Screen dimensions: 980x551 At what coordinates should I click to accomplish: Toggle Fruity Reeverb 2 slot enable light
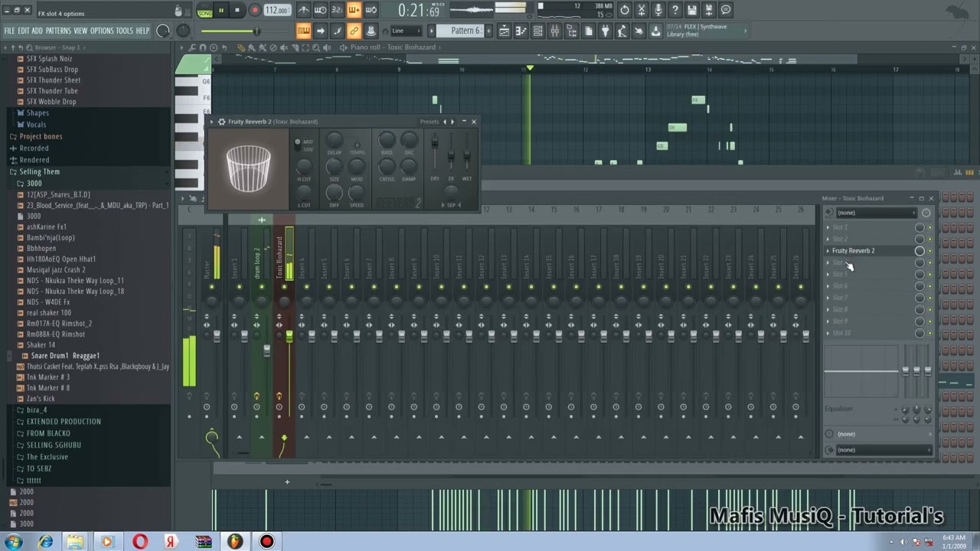pyautogui.click(x=930, y=251)
